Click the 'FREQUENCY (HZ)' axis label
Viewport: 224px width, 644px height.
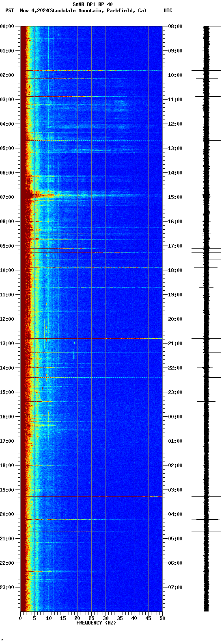pyautogui.click(x=96, y=622)
